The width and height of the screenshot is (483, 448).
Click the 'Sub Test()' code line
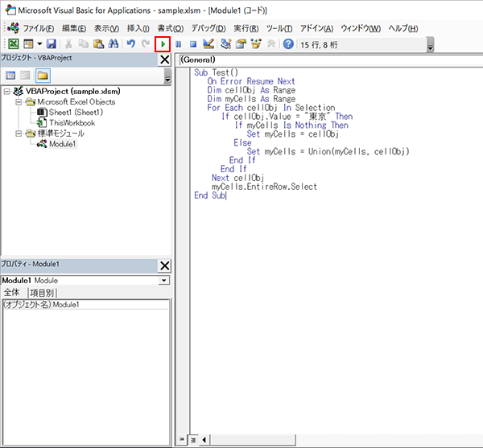pyautogui.click(x=217, y=72)
